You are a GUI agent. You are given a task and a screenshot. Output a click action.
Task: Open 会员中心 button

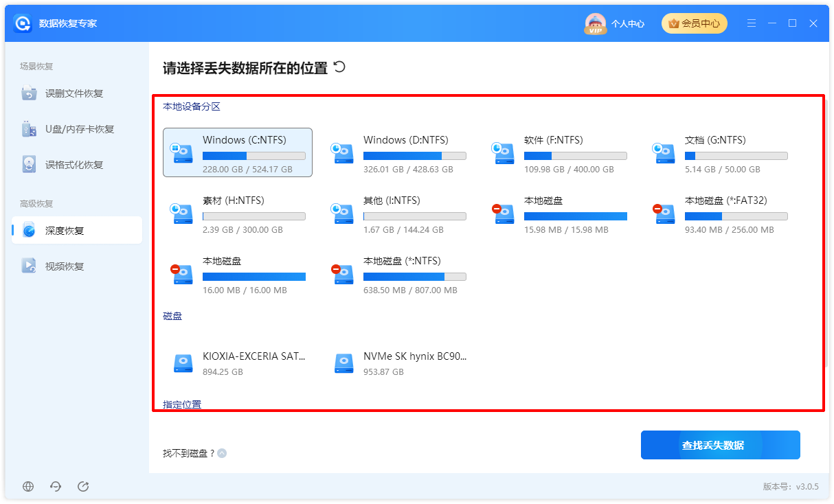tap(695, 23)
